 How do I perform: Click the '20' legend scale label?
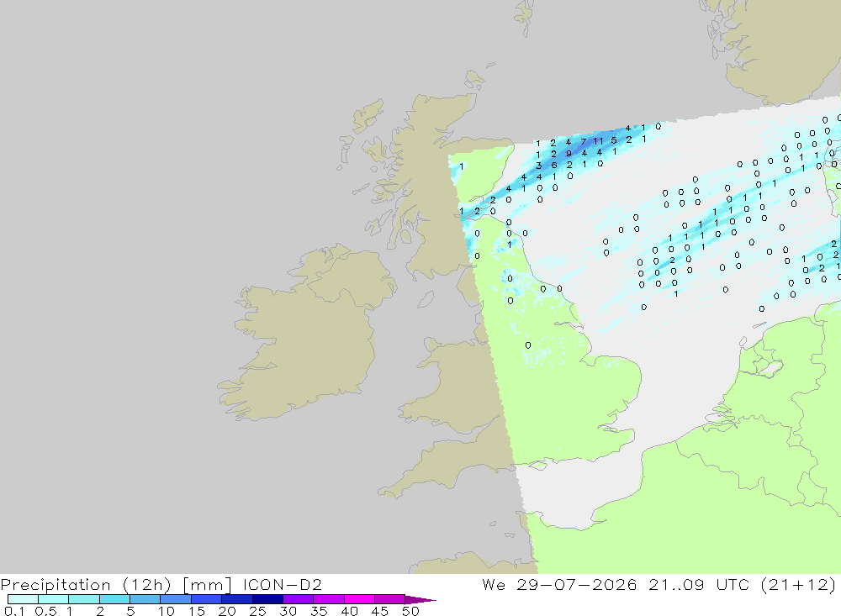[227, 611]
